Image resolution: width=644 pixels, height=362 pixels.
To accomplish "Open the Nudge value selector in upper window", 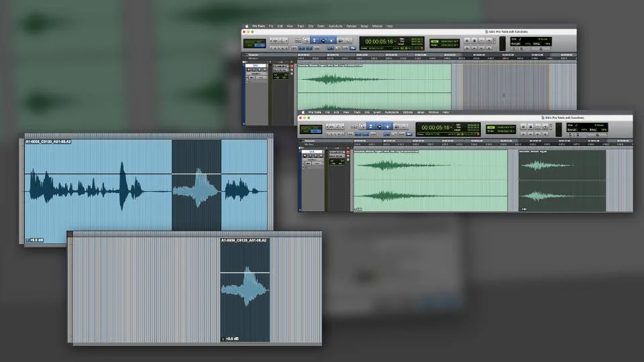I will 449,45.
